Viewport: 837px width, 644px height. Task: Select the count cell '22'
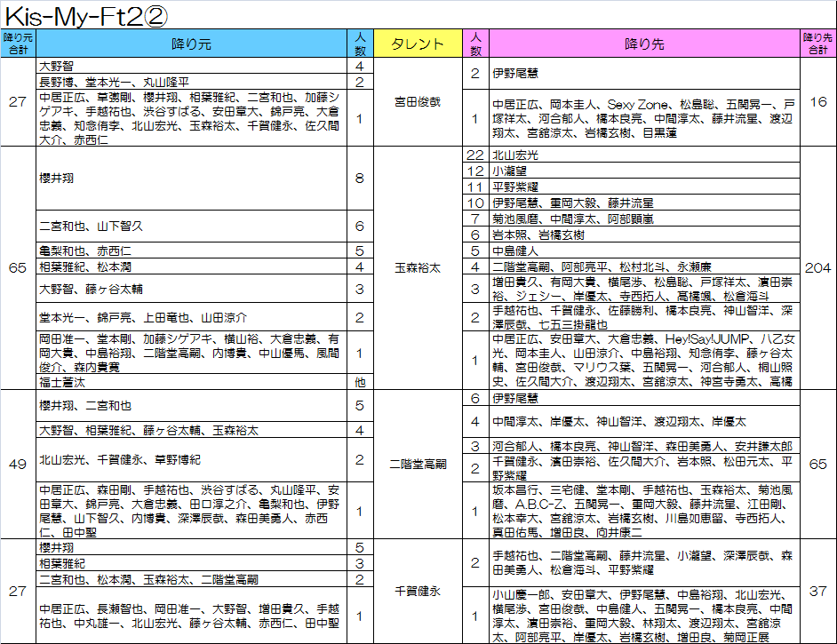[475, 155]
